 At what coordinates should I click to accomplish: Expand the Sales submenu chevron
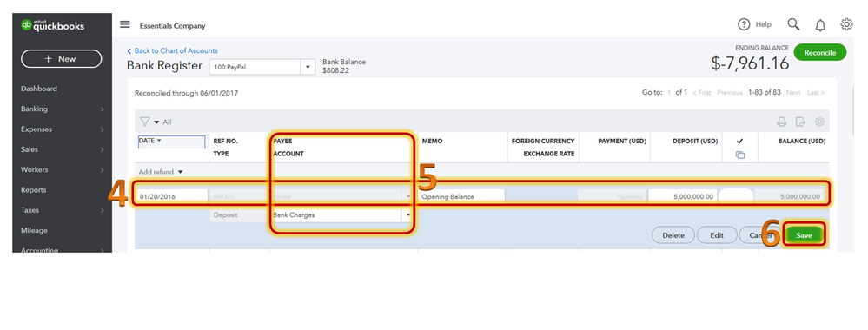(x=102, y=150)
